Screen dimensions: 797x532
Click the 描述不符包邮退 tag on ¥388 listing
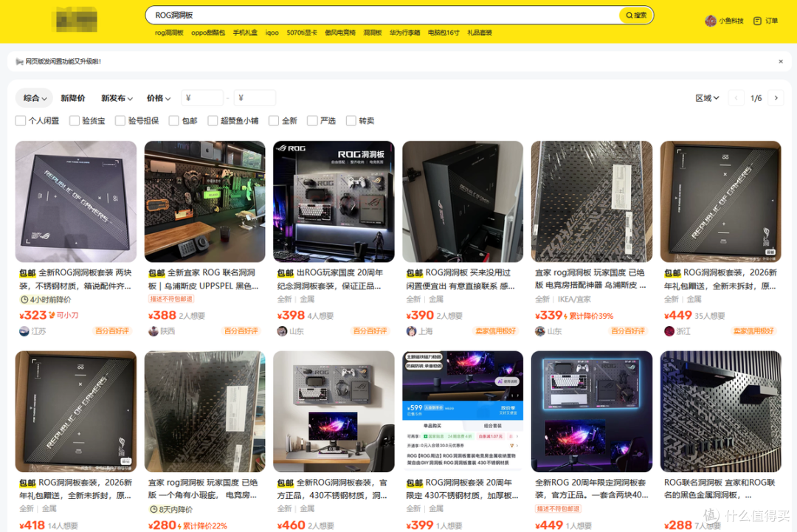click(170, 299)
